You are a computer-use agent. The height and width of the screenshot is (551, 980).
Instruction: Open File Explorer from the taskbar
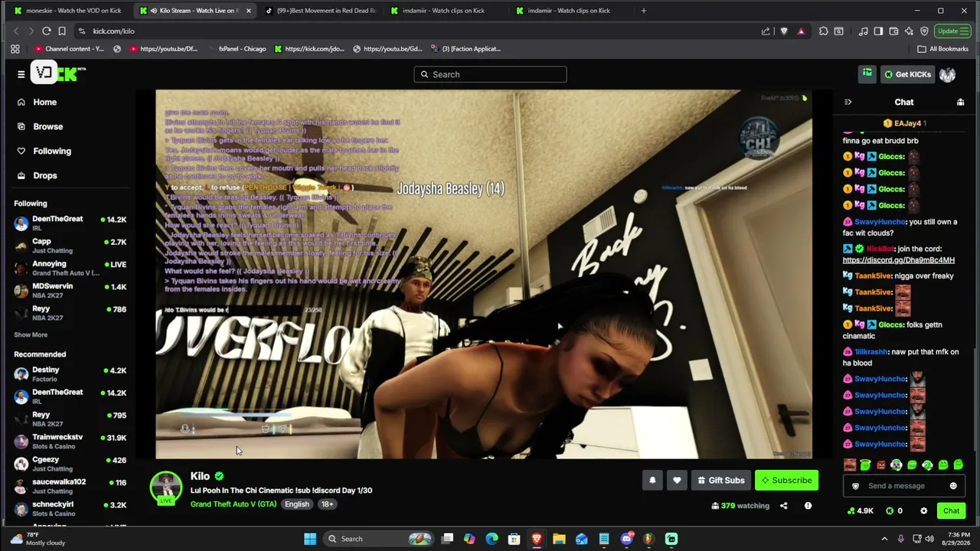(559, 539)
